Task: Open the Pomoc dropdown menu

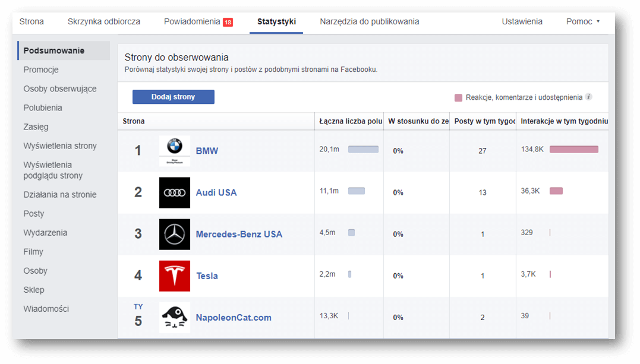Action: click(x=583, y=21)
